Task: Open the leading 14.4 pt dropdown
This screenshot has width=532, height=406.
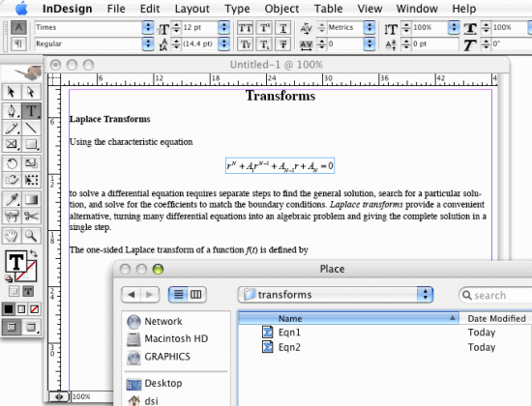Action: coord(224,43)
